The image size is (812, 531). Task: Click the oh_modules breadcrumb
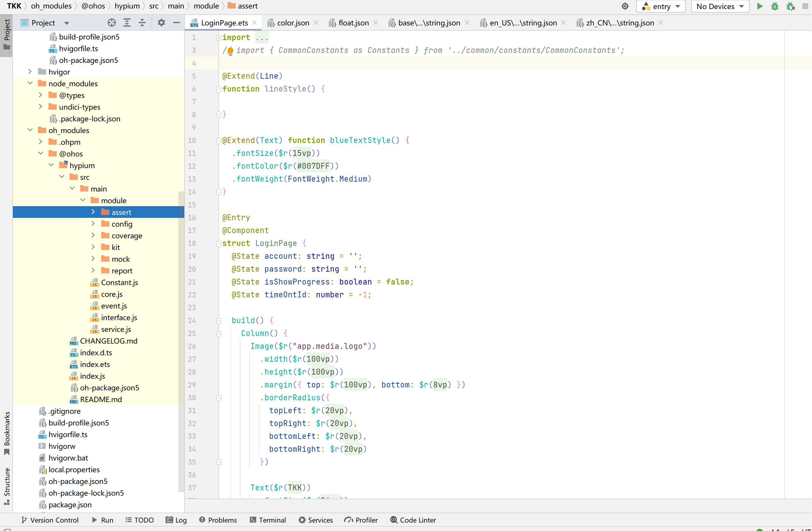click(51, 6)
